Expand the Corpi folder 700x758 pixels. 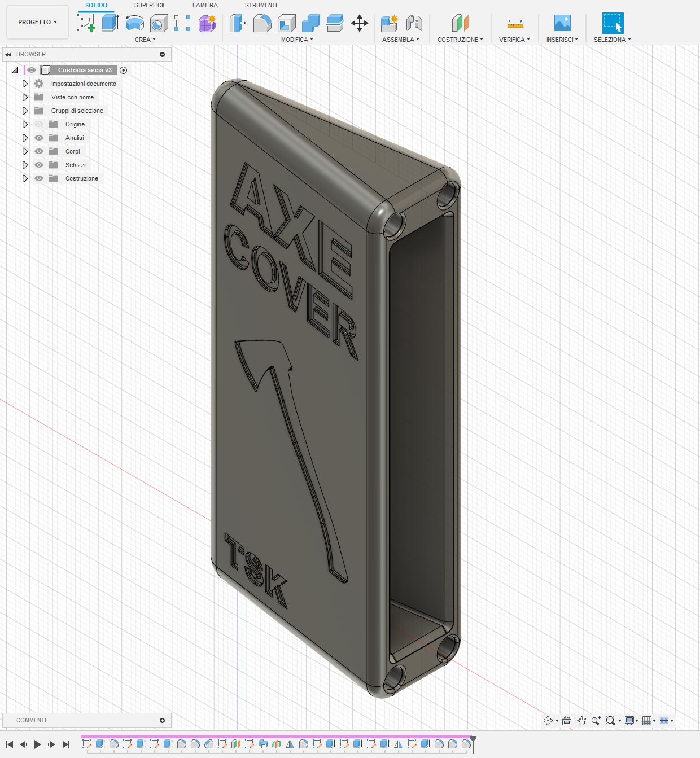25,151
